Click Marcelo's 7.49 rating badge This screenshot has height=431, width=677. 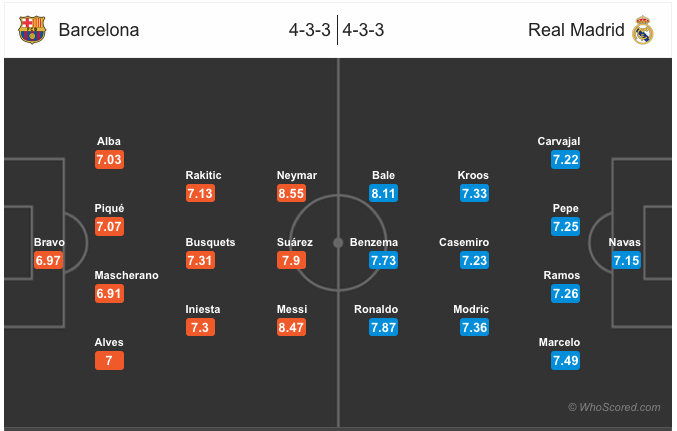tap(566, 361)
